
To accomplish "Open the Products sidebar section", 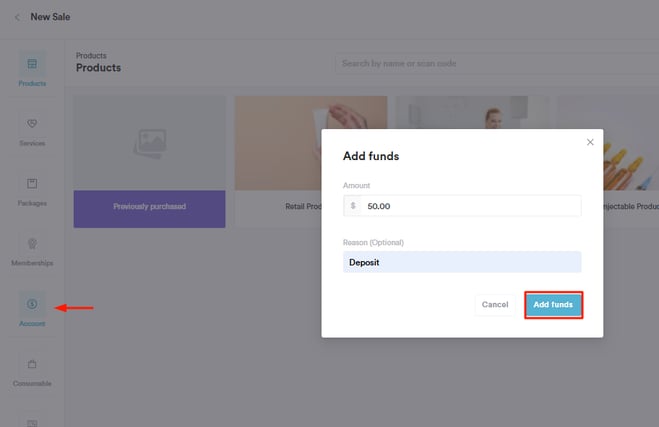I will (x=32, y=71).
